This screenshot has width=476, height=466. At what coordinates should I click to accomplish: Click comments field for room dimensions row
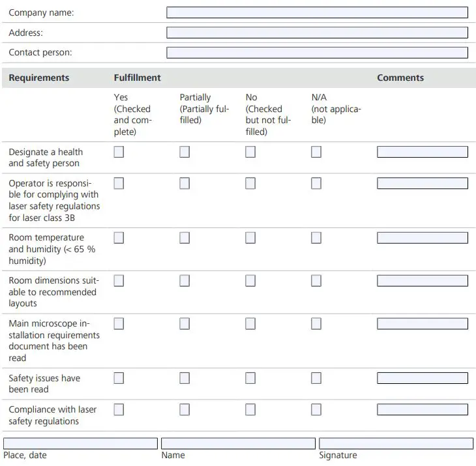coord(422,281)
